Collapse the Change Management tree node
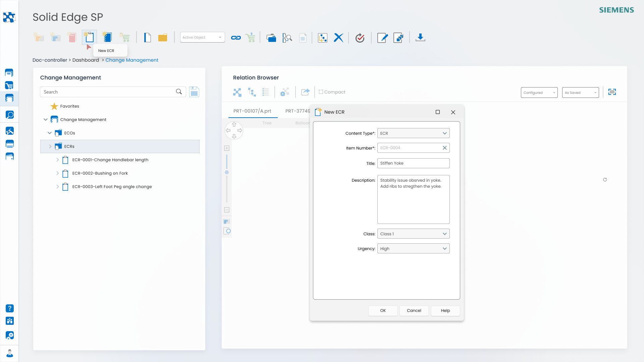The width and height of the screenshot is (644, 362). [x=46, y=119]
